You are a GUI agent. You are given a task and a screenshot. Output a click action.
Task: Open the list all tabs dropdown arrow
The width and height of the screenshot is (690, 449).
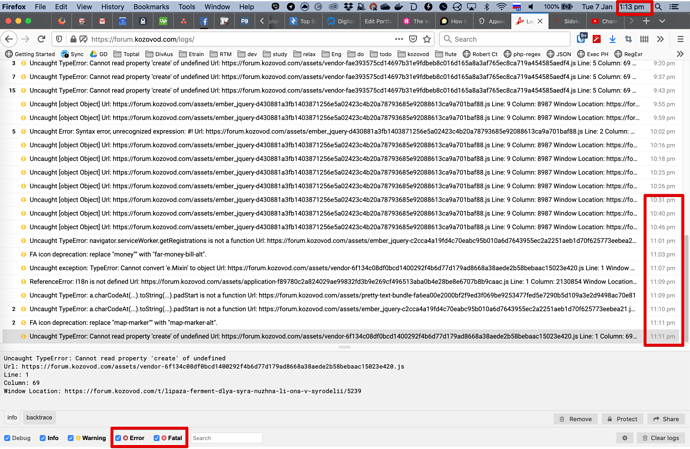pyautogui.click(x=662, y=21)
